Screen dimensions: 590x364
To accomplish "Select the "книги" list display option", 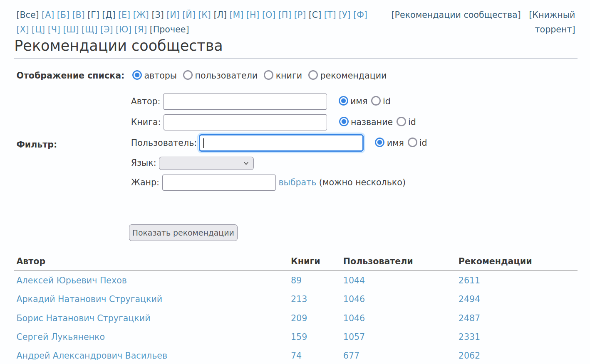I will pyautogui.click(x=269, y=75).
